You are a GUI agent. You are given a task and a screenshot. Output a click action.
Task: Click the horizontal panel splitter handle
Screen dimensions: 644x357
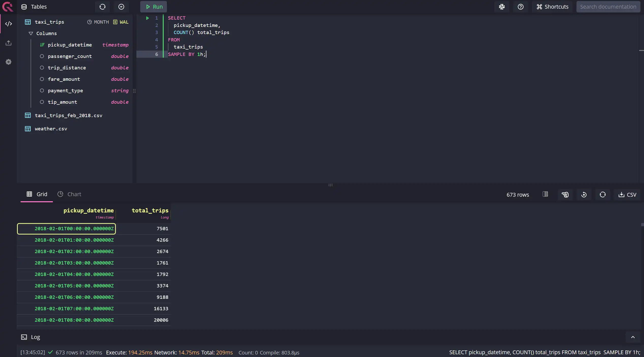pos(330,185)
